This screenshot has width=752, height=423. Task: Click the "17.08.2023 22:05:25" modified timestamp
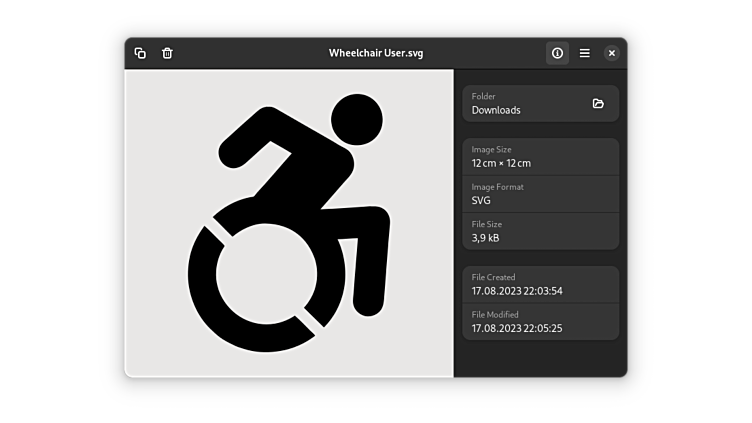(517, 328)
